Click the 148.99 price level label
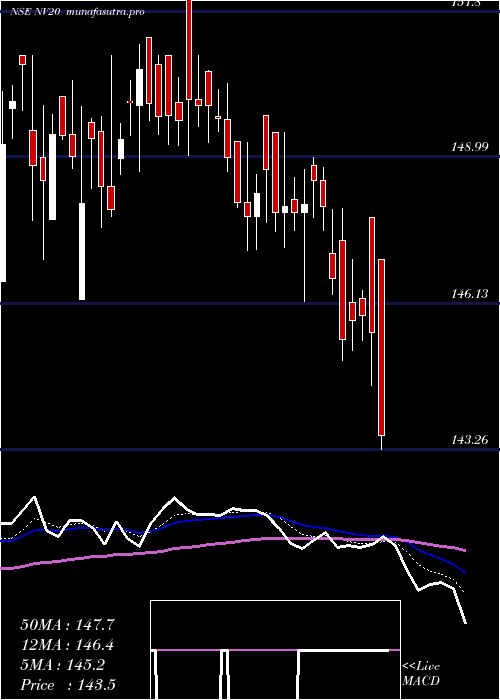Viewport: 500px width, 700px height. point(470,146)
